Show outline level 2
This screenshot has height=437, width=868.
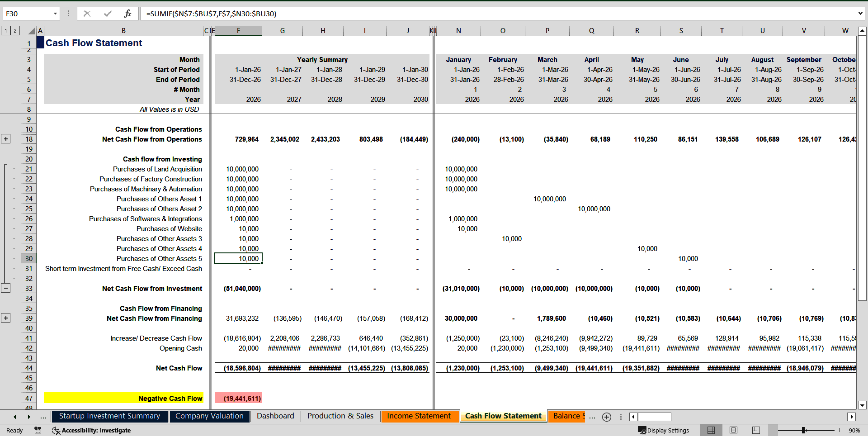tap(15, 31)
